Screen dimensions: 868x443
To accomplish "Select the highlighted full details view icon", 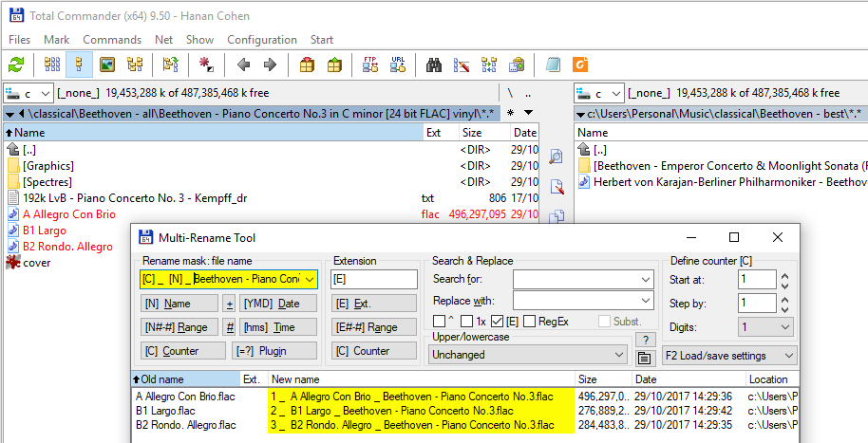I will click(x=79, y=65).
